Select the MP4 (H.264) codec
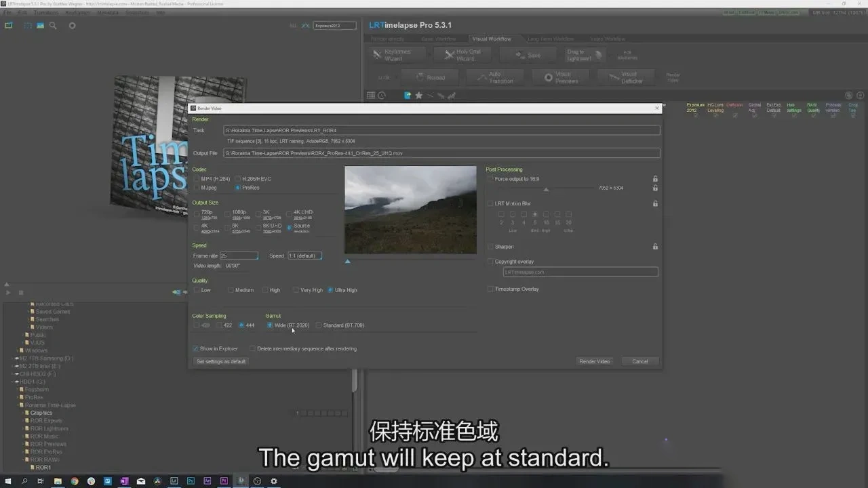The image size is (868, 488). pyautogui.click(x=212, y=179)
